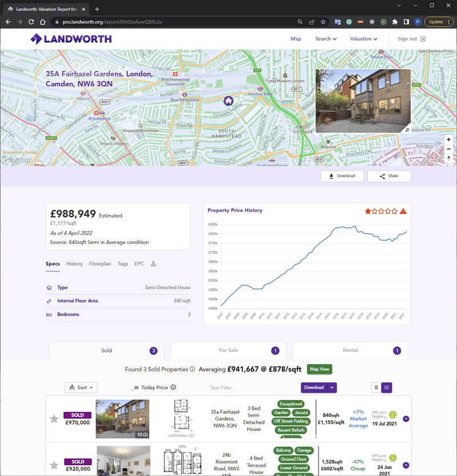Viewport: 457px width, 476px height.
Task: Expand the Download options chevron
Action: (x=331, y=387)
